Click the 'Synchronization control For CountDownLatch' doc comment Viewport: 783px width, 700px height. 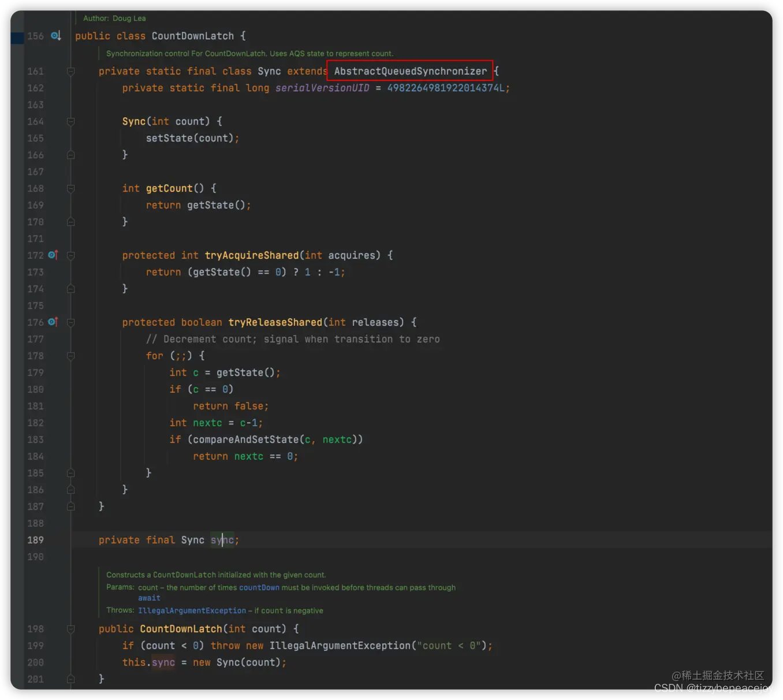[249, 54]
